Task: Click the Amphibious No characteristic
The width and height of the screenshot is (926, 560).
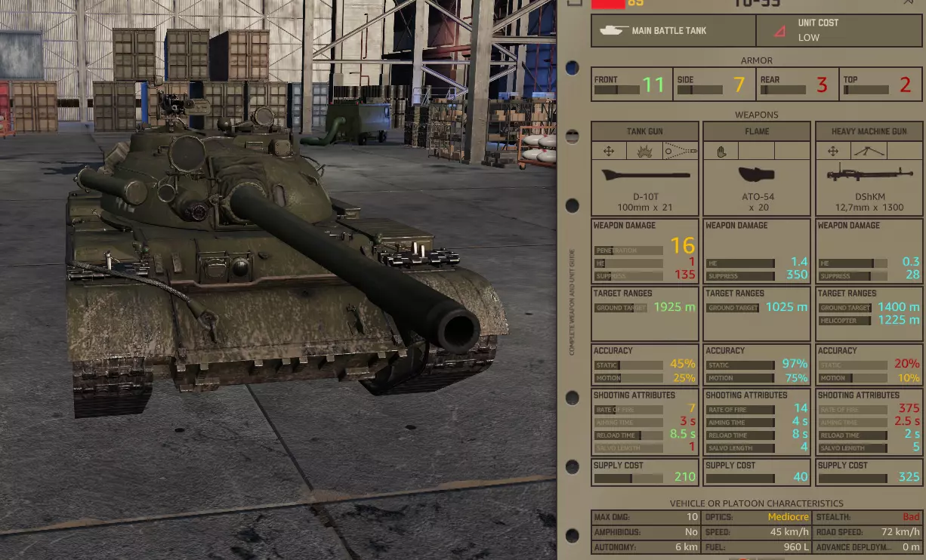Action: click(x=646, y=531)
